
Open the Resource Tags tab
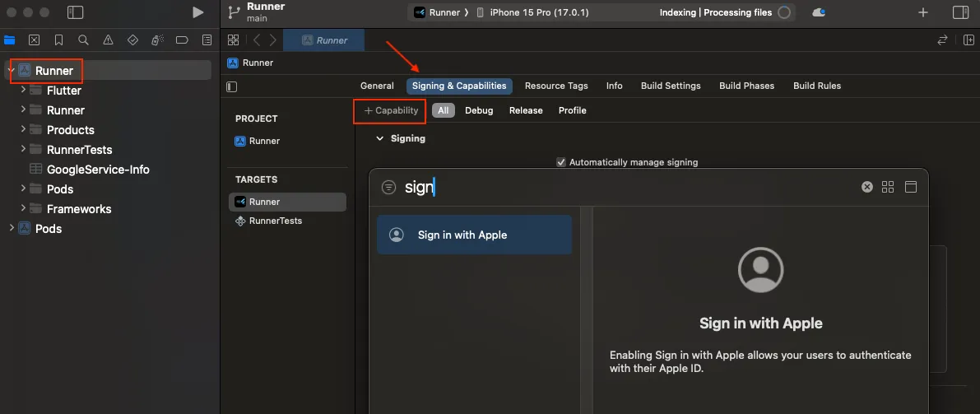click(556, 86)
